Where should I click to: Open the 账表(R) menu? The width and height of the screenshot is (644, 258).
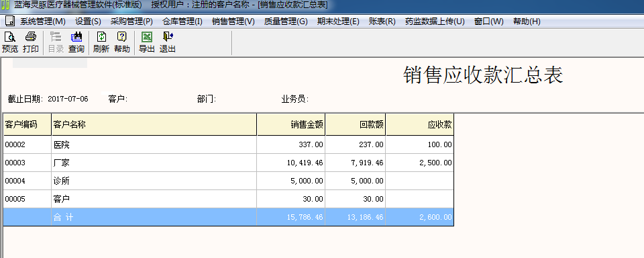click(x=382, y=21)
